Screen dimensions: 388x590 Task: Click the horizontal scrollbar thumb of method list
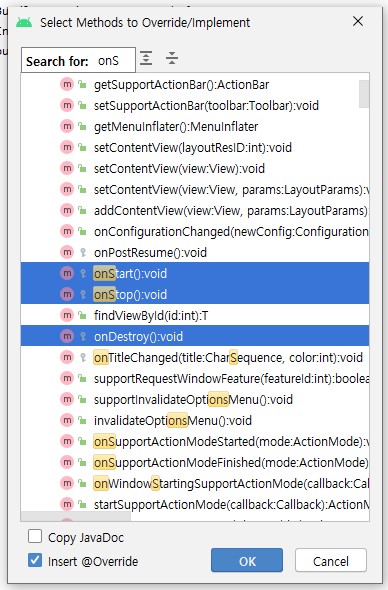[76, 516]
